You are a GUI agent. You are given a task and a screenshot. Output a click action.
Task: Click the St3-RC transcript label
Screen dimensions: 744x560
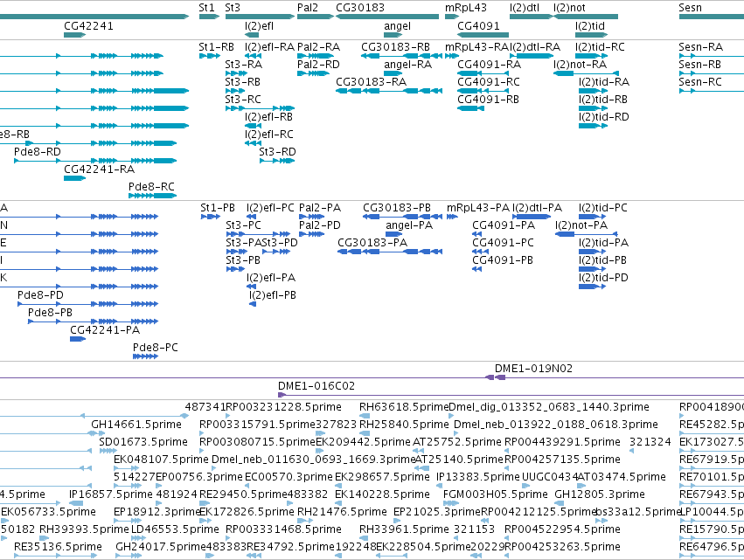coord(243,100)
